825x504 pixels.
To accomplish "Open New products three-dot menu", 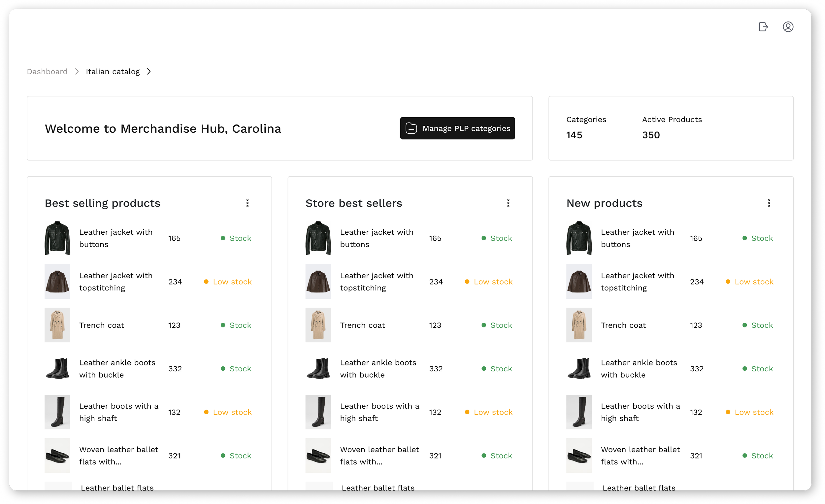I will coord(769,203).
